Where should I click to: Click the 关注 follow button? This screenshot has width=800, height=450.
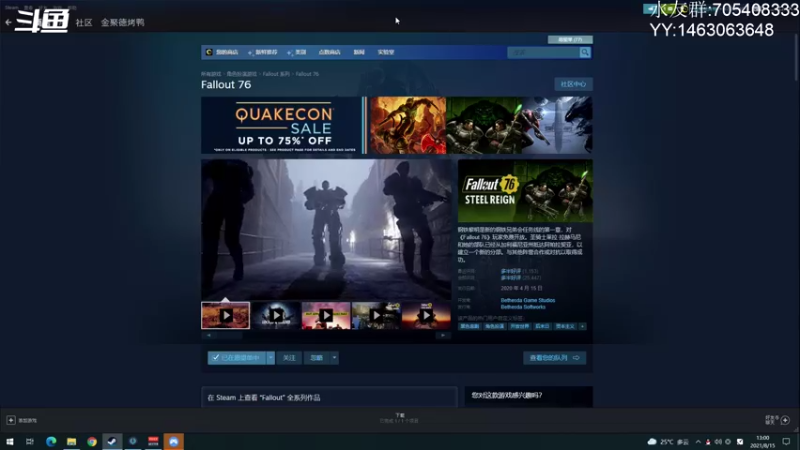point(289,358)
